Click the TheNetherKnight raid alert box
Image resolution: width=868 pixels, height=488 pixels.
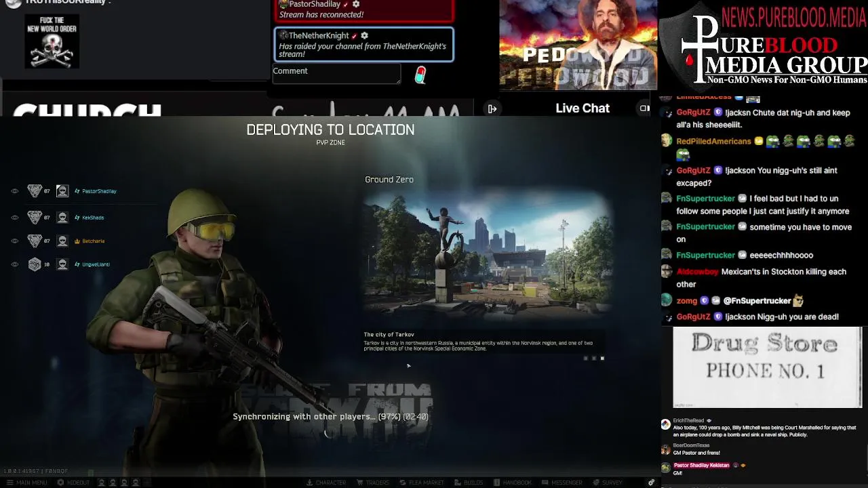point(364,45)
